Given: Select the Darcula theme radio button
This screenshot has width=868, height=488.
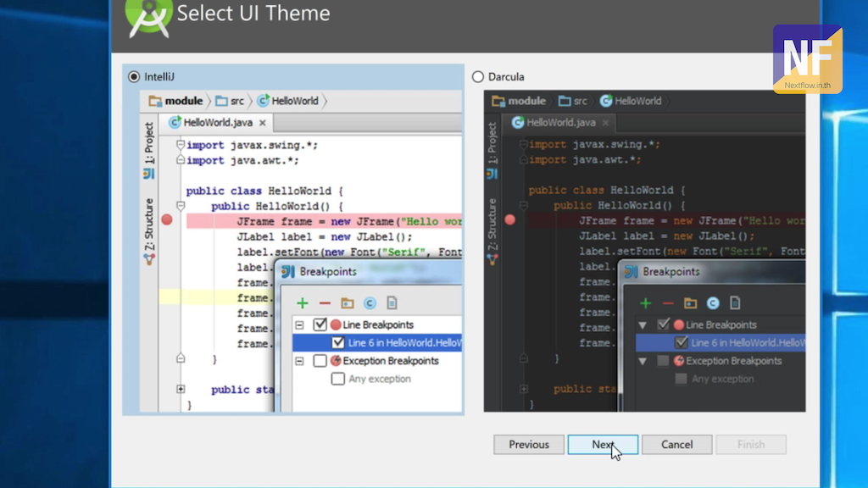Looking at the screenshot, I should (480, 75).
